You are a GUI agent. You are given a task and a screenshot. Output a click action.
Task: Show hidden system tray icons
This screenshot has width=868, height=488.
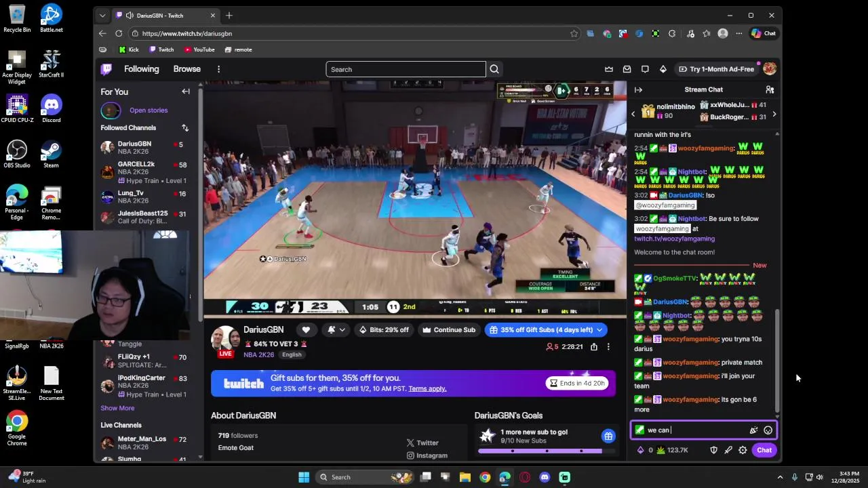click(x=780, y=477)
